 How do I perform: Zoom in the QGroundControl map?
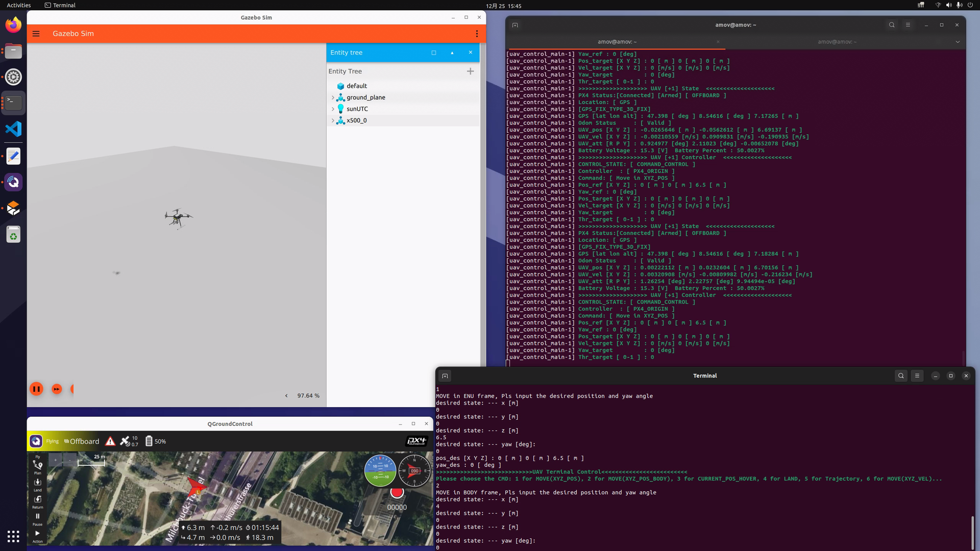pos(56,460)
